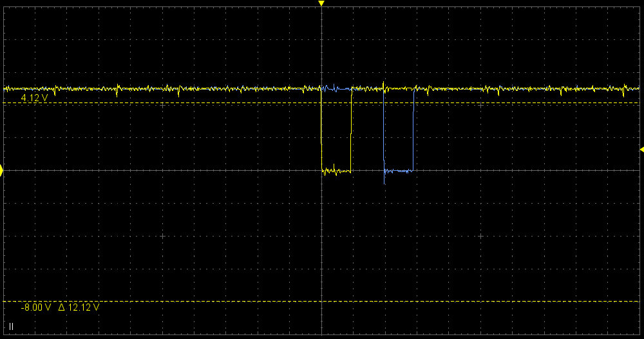Click the trigger position marker at top
The image size is (644, 339).
pos(321,4)
